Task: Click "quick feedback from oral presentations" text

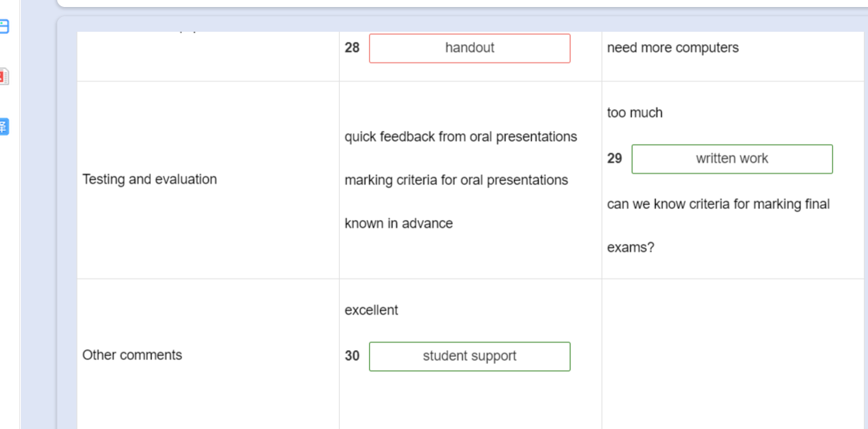Action: pos(461,137)
